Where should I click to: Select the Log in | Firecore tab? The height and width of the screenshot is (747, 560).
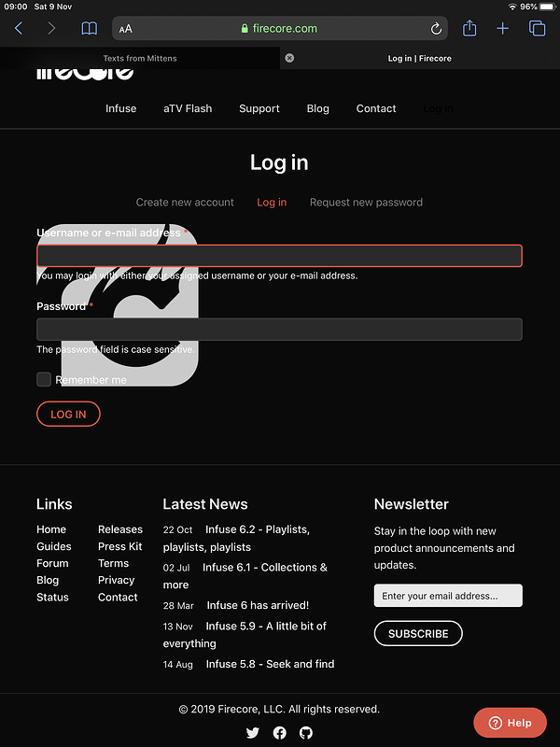click(419, 58)
